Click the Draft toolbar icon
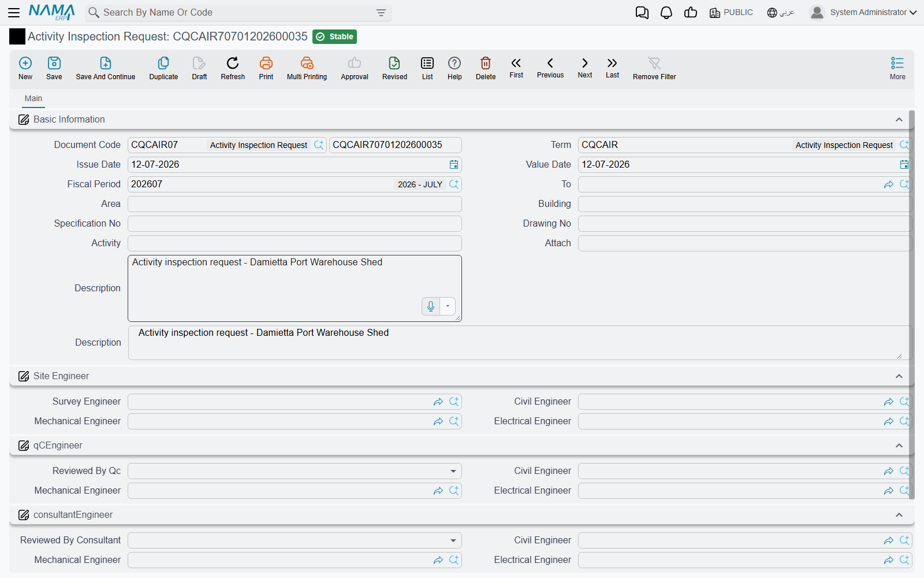The height and width of the screenshot is (578, 924). tap(199, 68)
